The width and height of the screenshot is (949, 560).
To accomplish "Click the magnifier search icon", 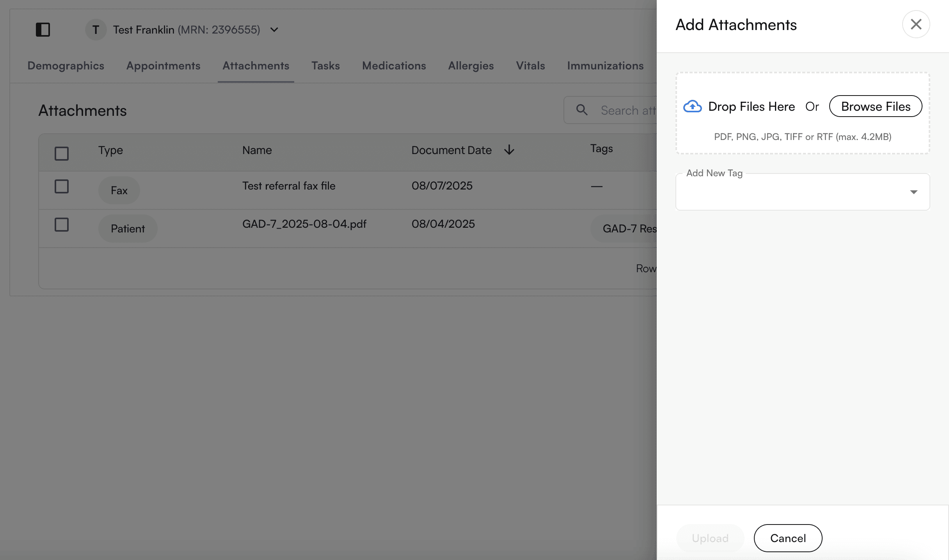I will 582,110.
